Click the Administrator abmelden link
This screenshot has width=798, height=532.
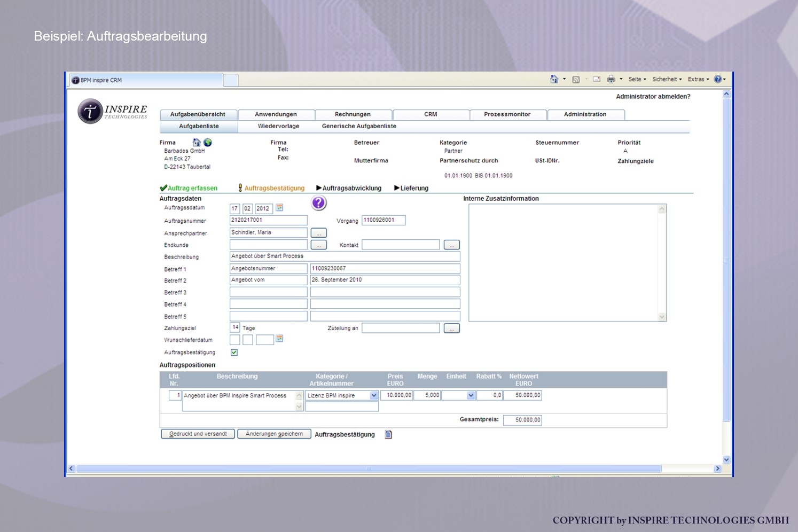[x=653, y=97]
